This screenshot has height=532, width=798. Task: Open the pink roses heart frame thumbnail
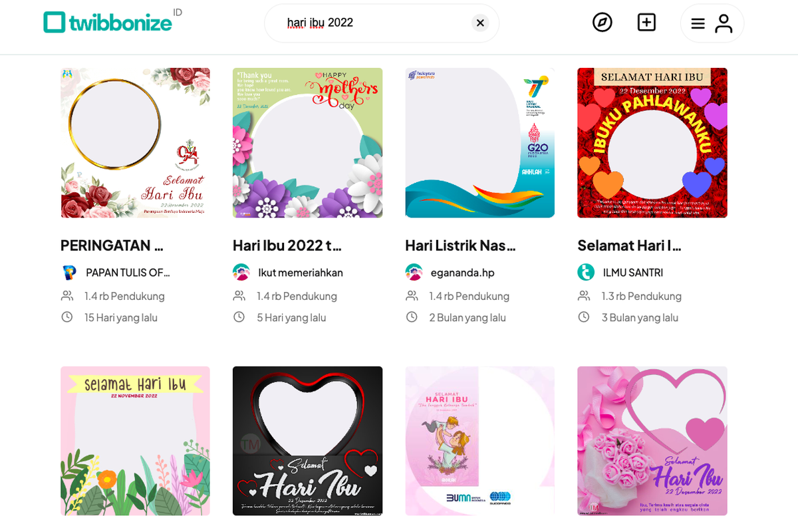[x=652, y=441]
